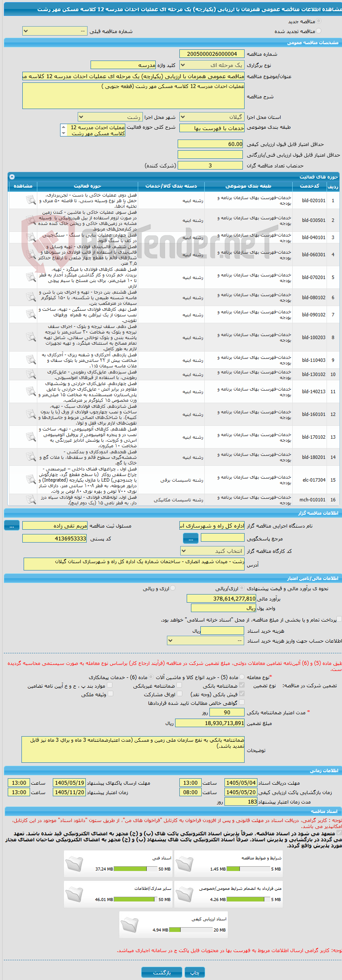The height and width of the screenshot is (980, 342).
Task: Toggle the ضمانتنامه بانکی checkbox
Action: 242,686
